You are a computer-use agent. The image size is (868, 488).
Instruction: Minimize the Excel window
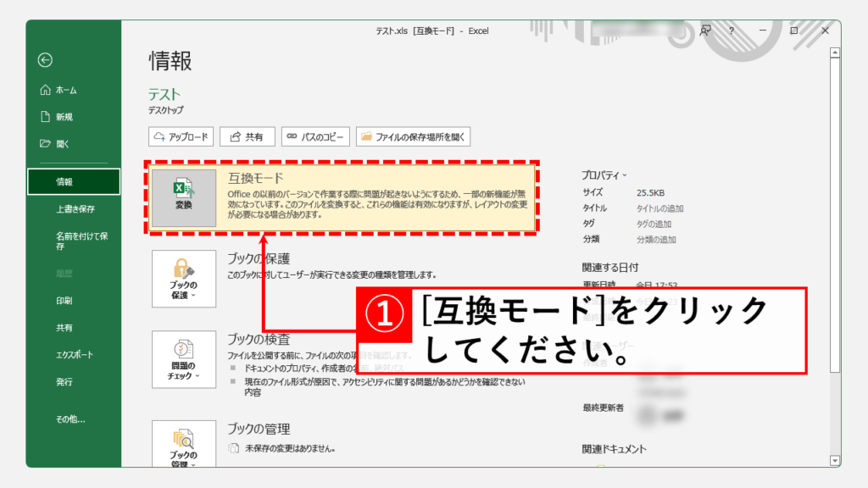pos(763,31)
